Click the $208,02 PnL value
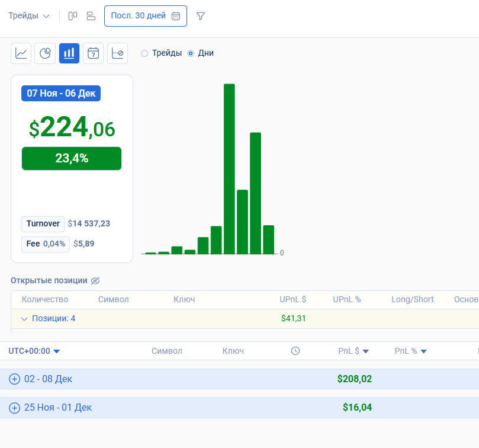This screenshot has height=448, width=479. click(x=354, y=379)
